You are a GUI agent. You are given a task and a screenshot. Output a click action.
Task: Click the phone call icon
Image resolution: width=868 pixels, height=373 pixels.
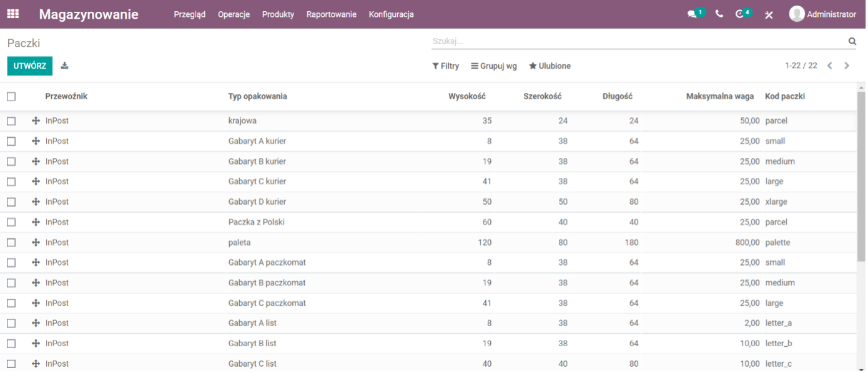(x=719, y=14)
